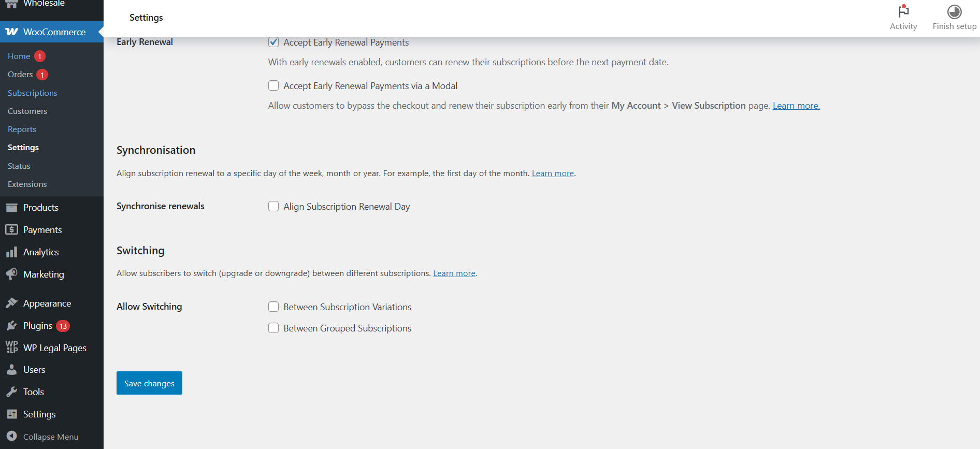Open Payments via its dollar icon

(11, 230)
